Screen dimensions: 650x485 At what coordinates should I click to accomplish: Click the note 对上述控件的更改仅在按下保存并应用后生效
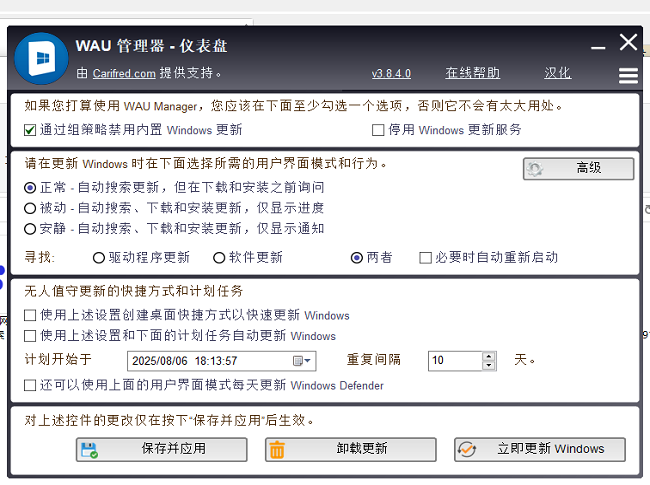169,421
